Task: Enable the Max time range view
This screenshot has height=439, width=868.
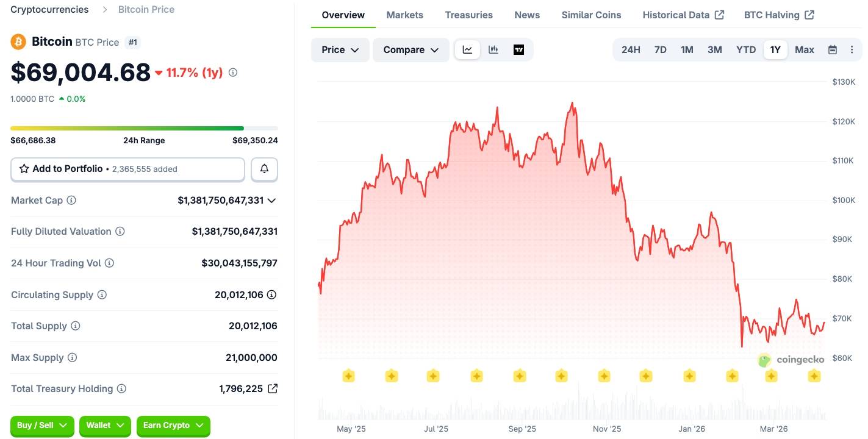Action: 804,49
